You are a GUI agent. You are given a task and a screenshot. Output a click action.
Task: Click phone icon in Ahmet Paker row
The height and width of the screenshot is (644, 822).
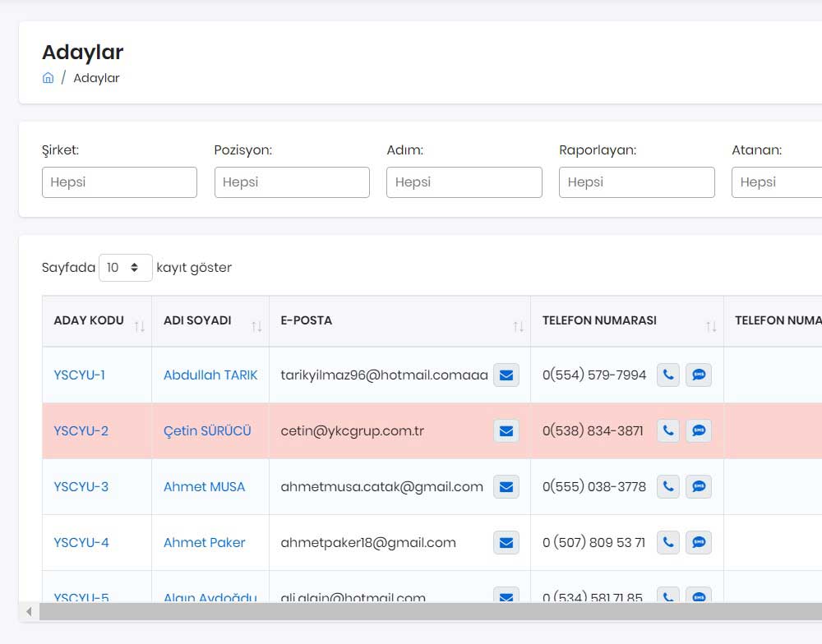667,542
